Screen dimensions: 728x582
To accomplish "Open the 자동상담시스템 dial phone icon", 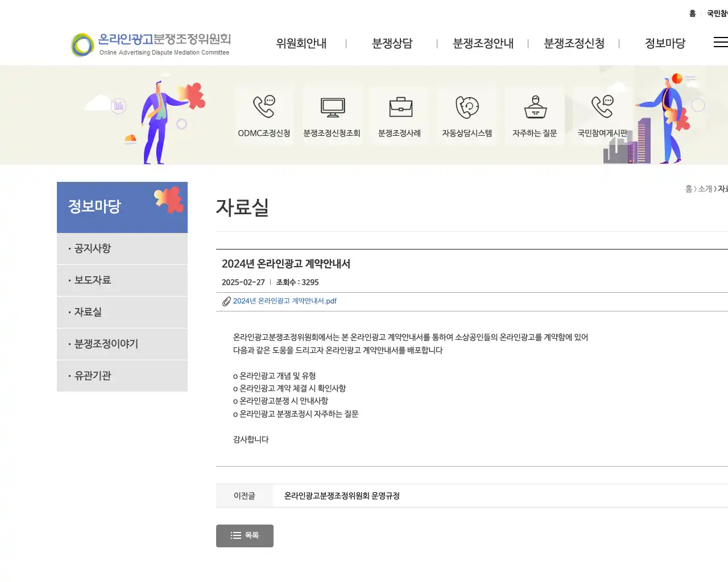I will click(466, 107).
